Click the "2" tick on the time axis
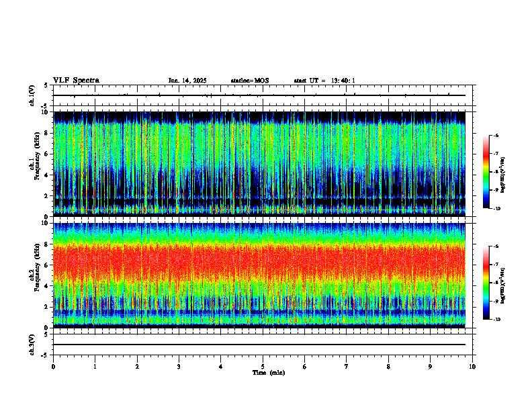Image resolution: width=532 pixels, height=411 pixels. click(x=137, y=367)
